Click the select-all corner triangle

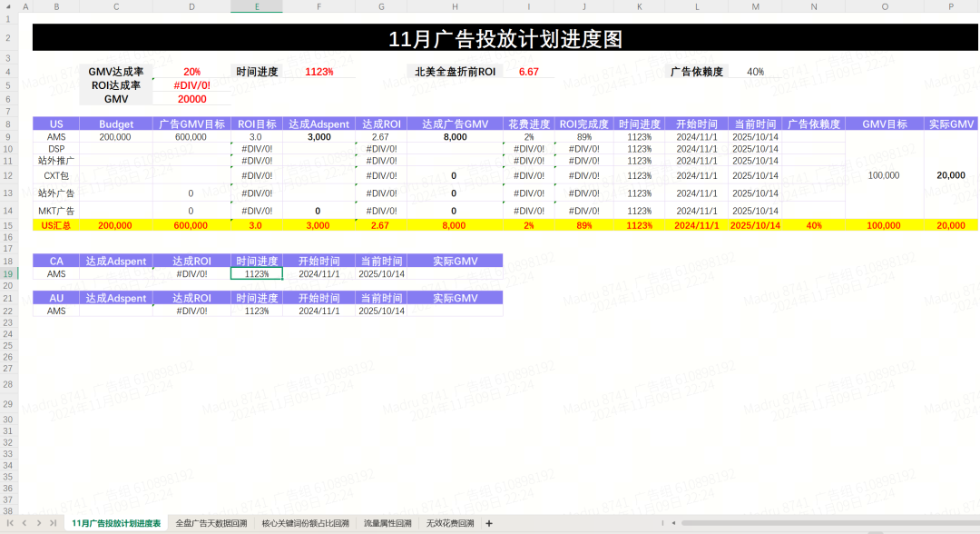(7, 7)
